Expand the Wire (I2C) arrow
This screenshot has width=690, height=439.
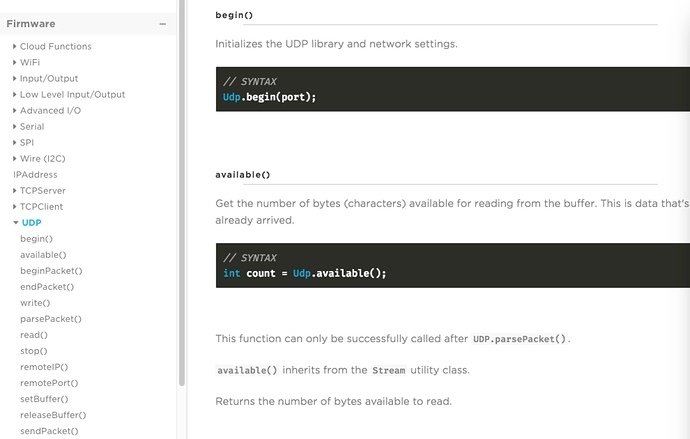[15, 159]
